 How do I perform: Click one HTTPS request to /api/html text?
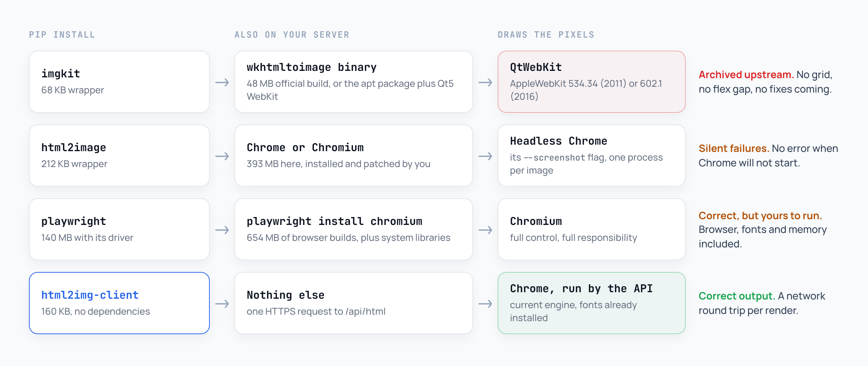[x=316, y=311]
